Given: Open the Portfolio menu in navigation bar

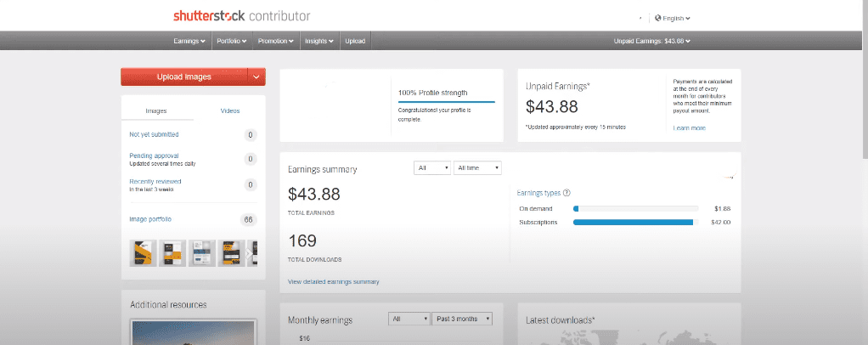Looking at the screenshot, I should click(232, 41).
